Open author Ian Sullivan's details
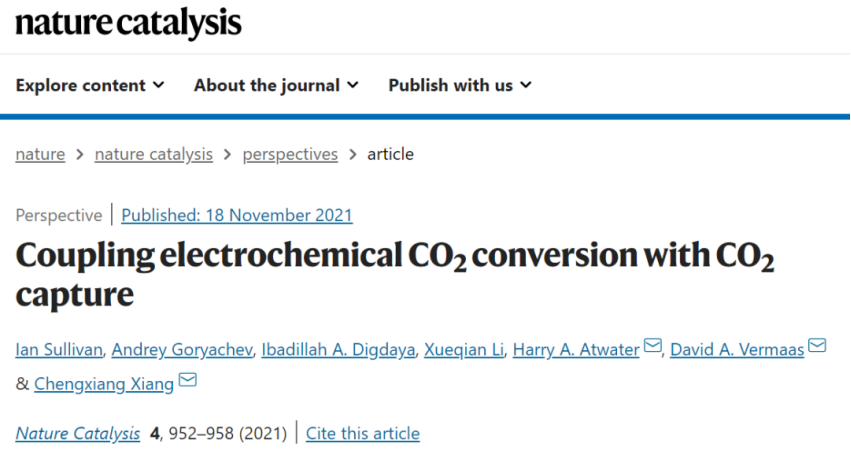Screen dimensions: 851x452 tap(59, 349)
